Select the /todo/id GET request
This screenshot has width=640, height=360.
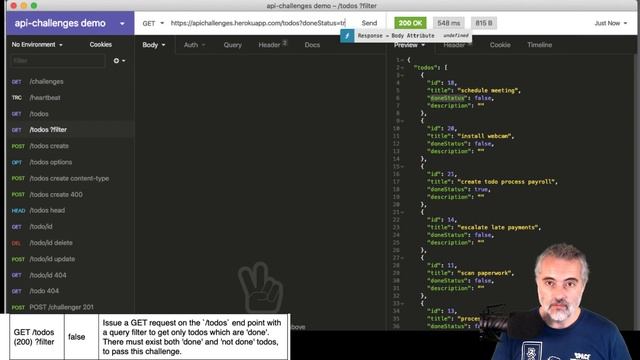tap(70, 227)
